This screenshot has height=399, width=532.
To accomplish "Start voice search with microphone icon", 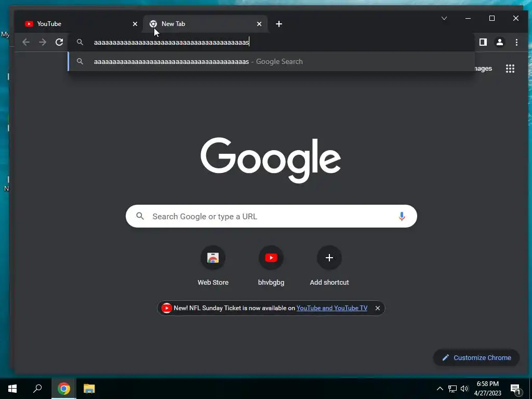I will pyautogui.click(x=402, y=216).
